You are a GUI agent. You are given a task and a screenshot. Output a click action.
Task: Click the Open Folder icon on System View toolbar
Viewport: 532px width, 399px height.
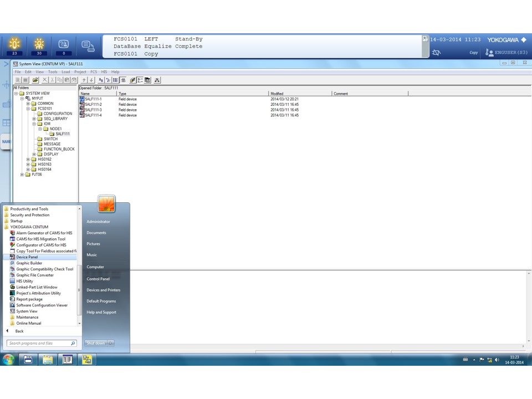point(34,80)
